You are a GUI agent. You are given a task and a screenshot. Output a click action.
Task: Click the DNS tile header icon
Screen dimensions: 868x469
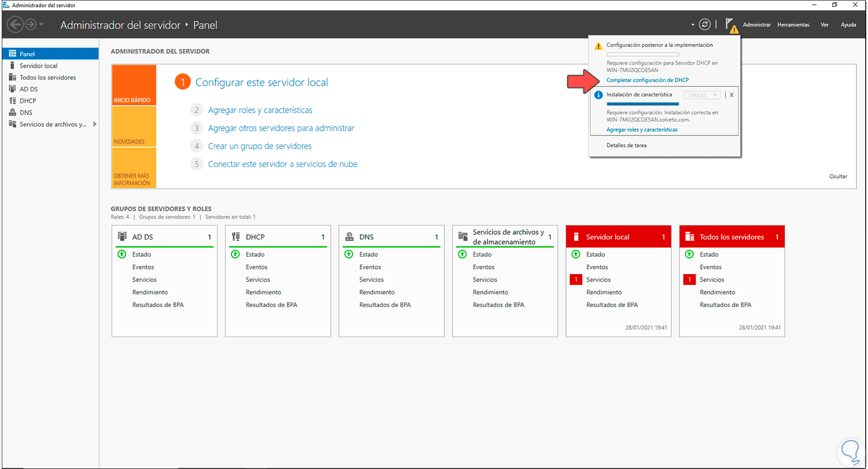click(x=349, y=237)
